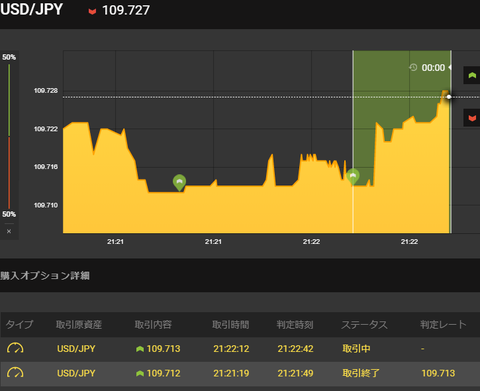The image size is (480, 391).
Task: Click the 50% trader sentiment bar
Action: pos(9,136)
